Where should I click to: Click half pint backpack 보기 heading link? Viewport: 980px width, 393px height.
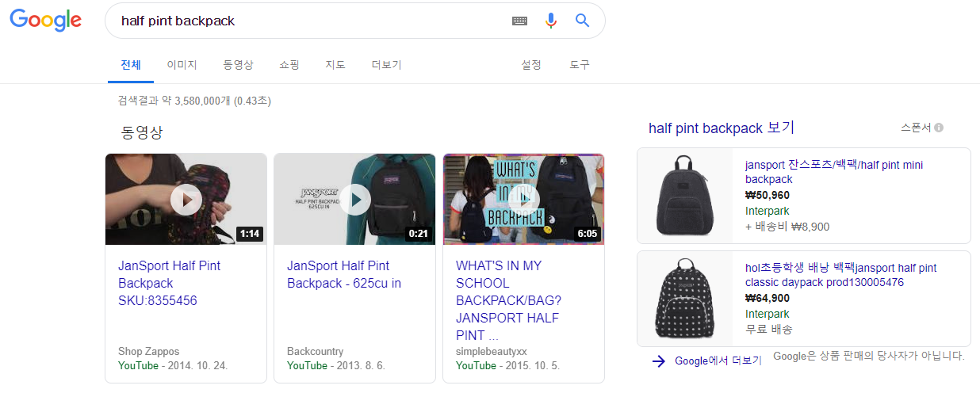click(721, 128)
